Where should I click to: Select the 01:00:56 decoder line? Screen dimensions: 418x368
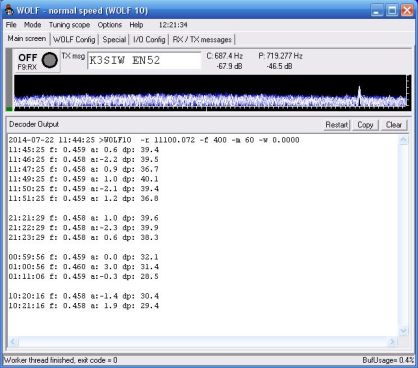click(84, 267)
